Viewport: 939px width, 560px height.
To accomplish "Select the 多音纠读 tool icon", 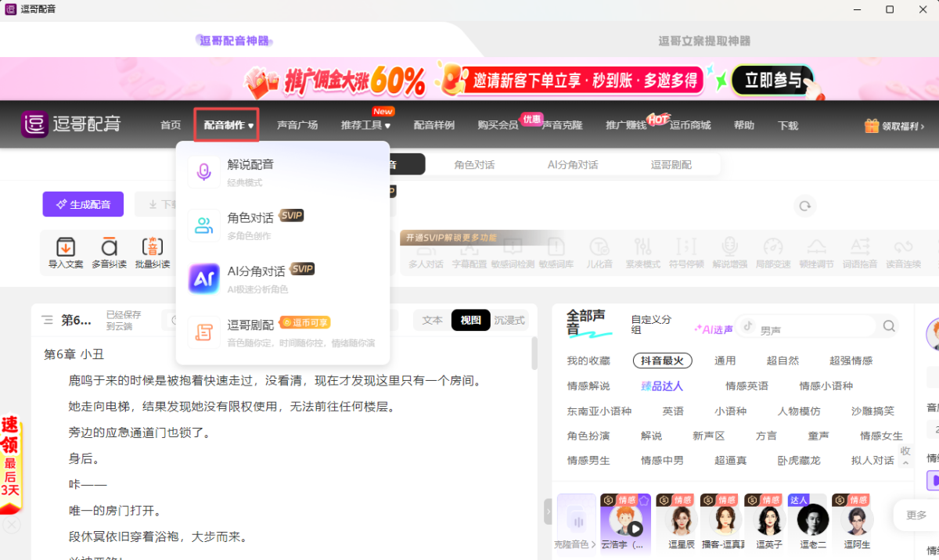I will 109,247.
